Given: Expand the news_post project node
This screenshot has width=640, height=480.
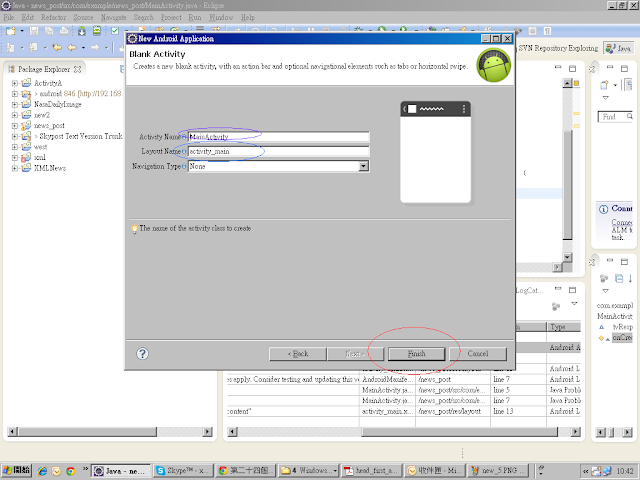Looking at the screenshot, I should pyautogui.click(x=15, y=126).
